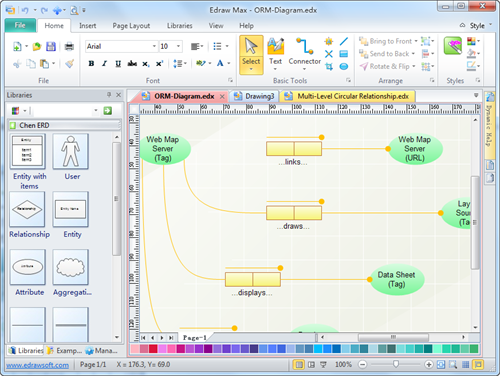This screenshot has height=376, width=500.
Task: Pin the Libraries panel
Action: click(109, 95)
